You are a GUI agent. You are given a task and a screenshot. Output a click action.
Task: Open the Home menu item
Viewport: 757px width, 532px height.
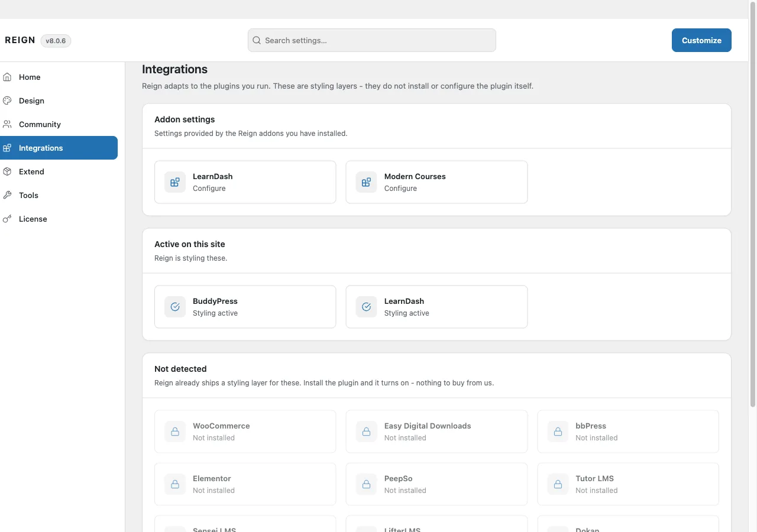[59, 77]
